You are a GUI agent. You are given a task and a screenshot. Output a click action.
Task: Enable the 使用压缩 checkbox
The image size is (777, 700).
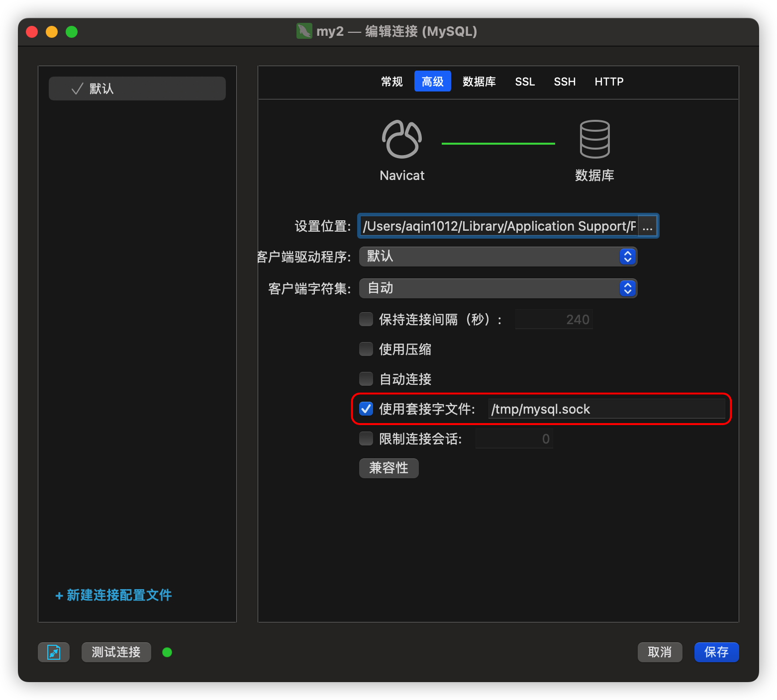coord(366,349)
